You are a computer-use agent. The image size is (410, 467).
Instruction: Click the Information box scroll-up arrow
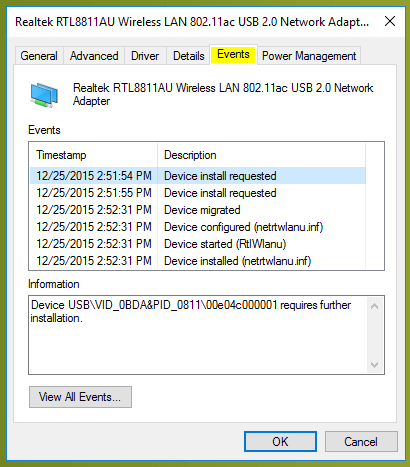[x=374, y=306]
